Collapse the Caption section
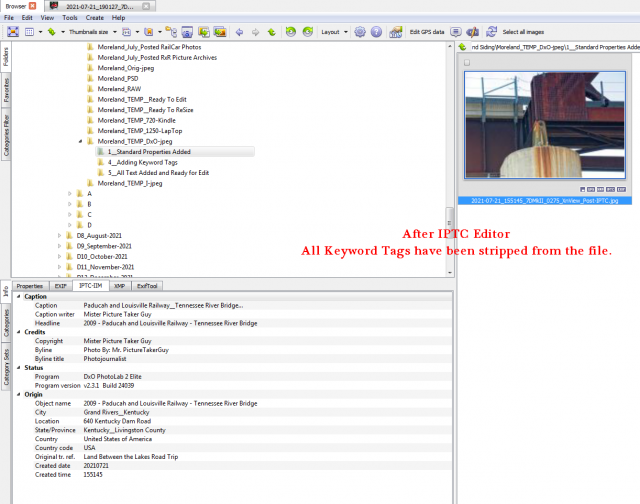Image resolution: width=640 pixels, height=504 pixels. pos(19,297)
